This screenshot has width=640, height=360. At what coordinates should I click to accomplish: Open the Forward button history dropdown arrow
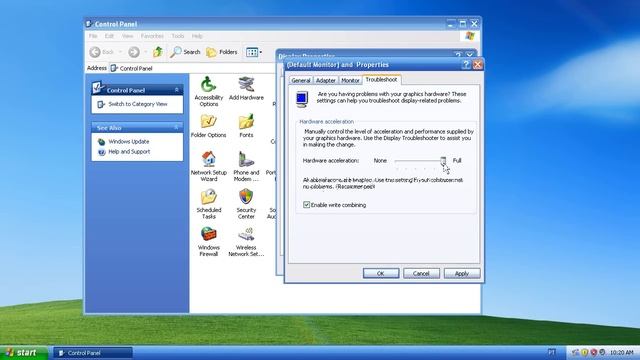pyautogui.click(x=145, y=52)
